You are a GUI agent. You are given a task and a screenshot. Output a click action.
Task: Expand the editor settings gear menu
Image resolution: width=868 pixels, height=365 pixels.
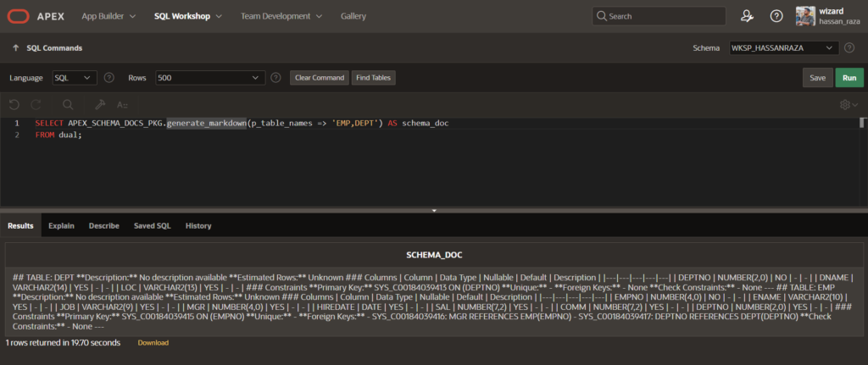[x=847, y=104]
